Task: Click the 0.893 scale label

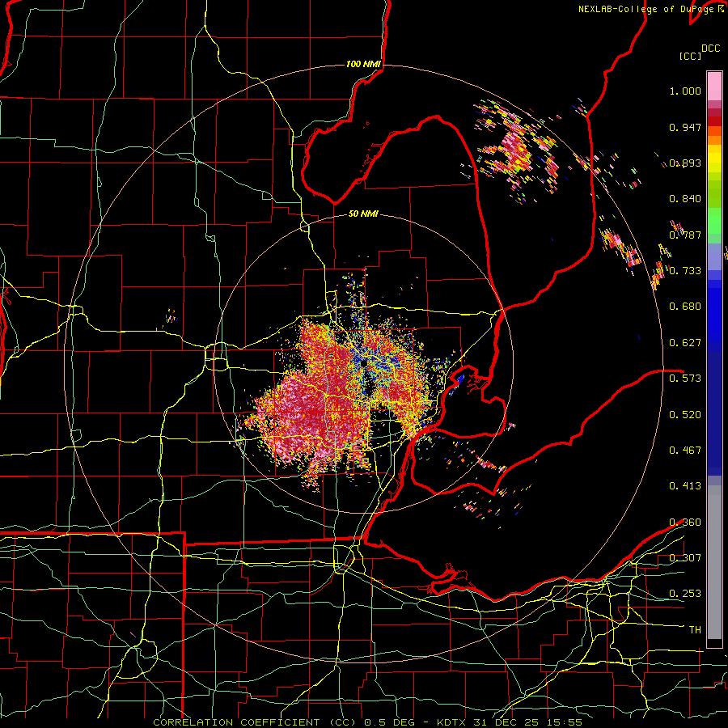Action: tap(685, 163)
